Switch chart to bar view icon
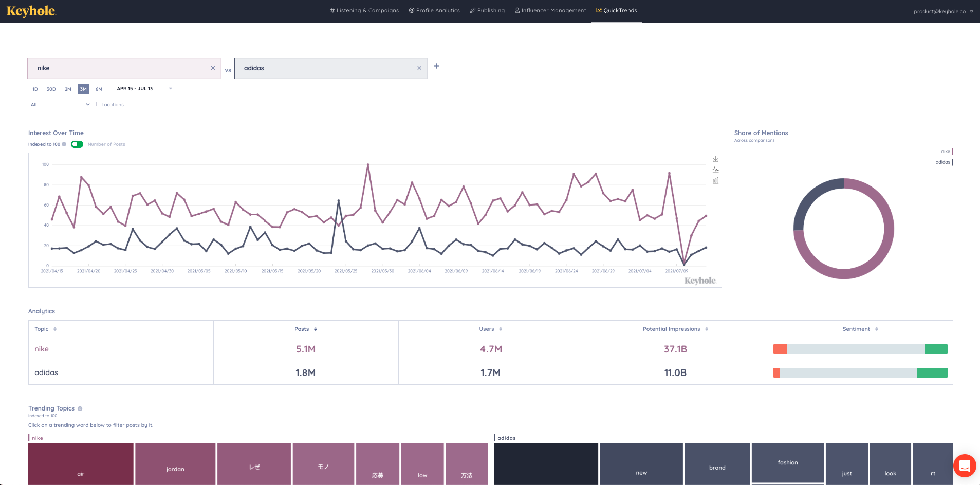Image resolution: width=980 pixels, height=485 pixels. (715, 180)
